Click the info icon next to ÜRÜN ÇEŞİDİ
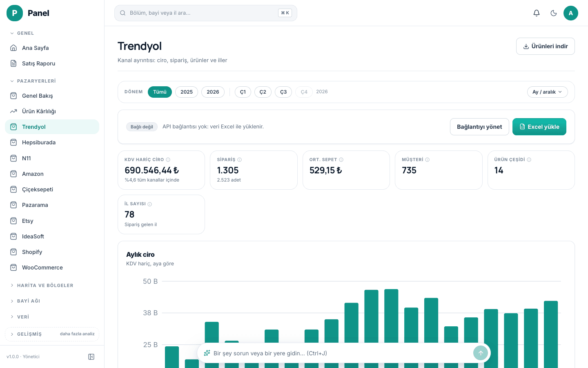Viewport: 588px width, 368px height. point(529,160)
